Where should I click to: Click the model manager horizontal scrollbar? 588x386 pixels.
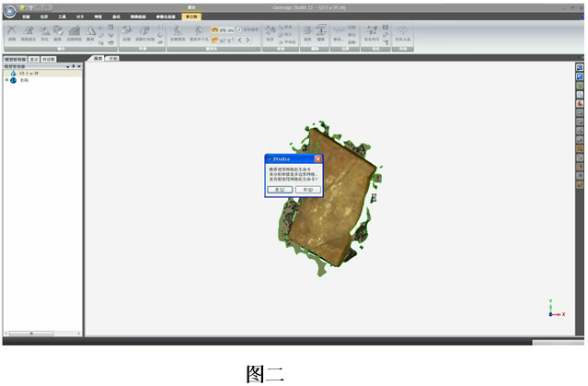(x=32, y=333)
